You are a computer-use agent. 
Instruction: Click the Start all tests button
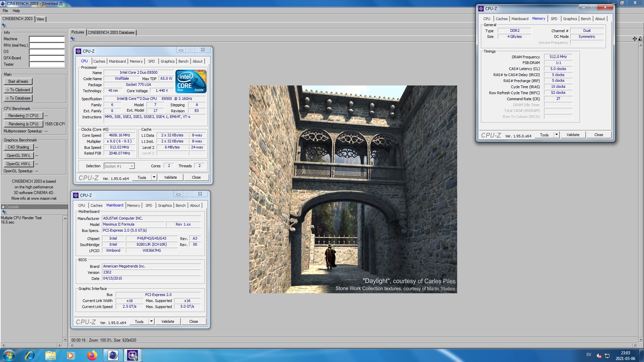coord(18,81)
